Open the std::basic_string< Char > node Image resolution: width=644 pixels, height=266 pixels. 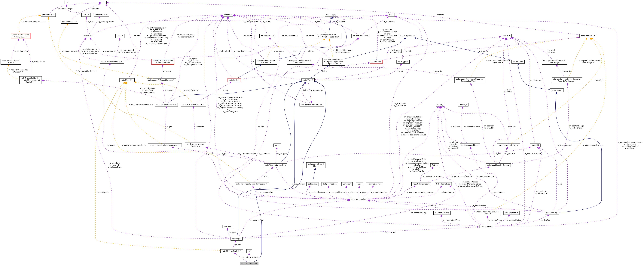point(316,165)
